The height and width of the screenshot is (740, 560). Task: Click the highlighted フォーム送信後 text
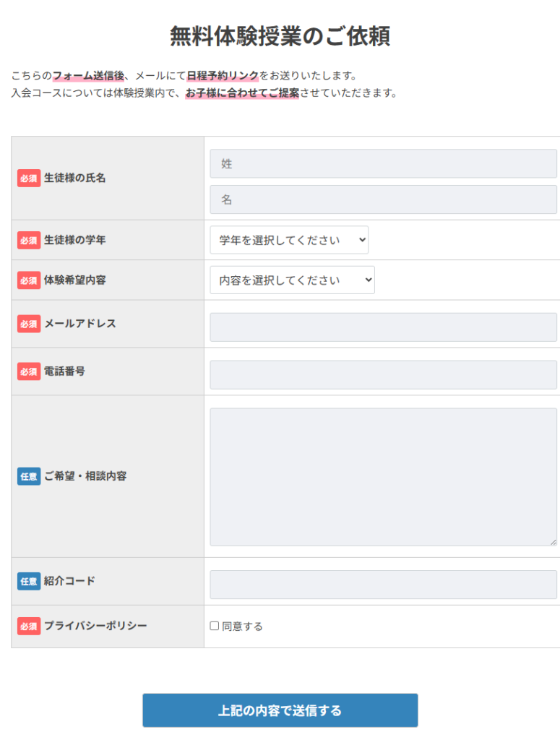88,75
